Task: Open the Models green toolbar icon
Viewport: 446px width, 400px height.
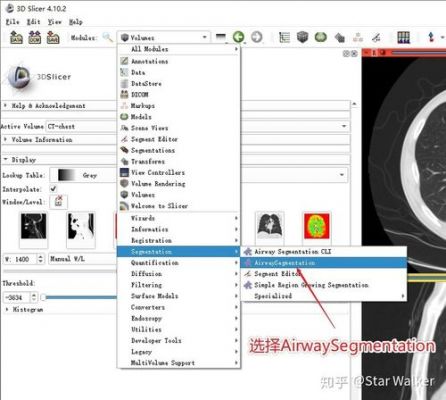Action: (321, 37)
